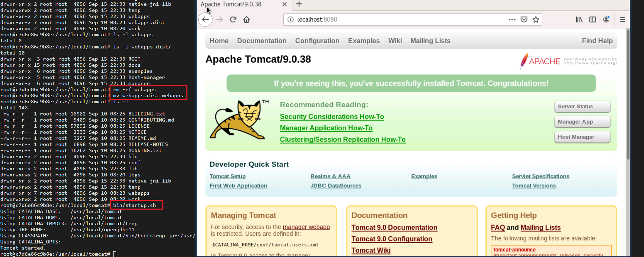This screenshot has width=644, height=257.
Task: Click the Pocket save icon
Action: 524,20
